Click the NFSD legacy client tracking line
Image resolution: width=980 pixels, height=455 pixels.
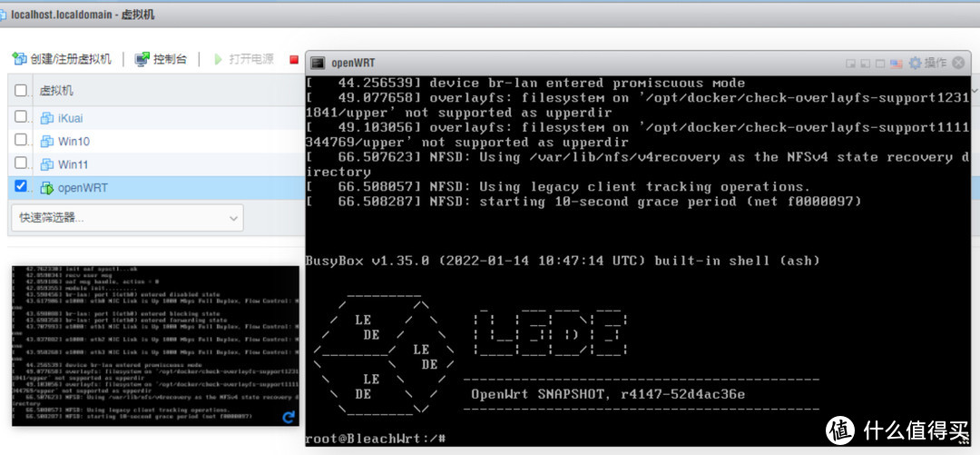click(x=558, y=186)
